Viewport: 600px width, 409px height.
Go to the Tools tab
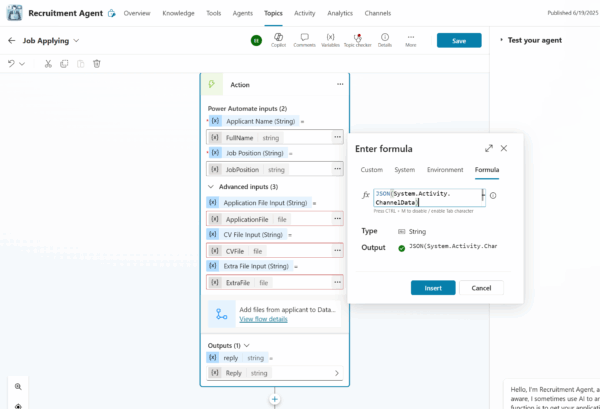tap(214, 13)
